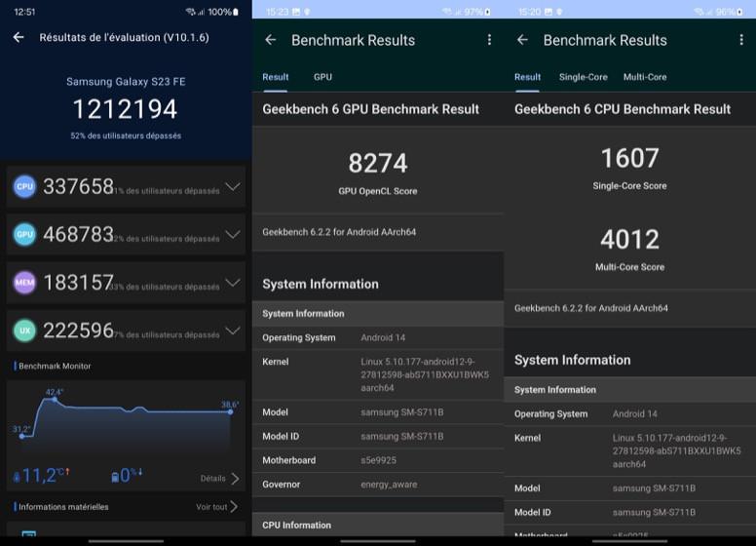Tap the MEM score badge icon
The image size is (756, 546).
pos(24,283)
